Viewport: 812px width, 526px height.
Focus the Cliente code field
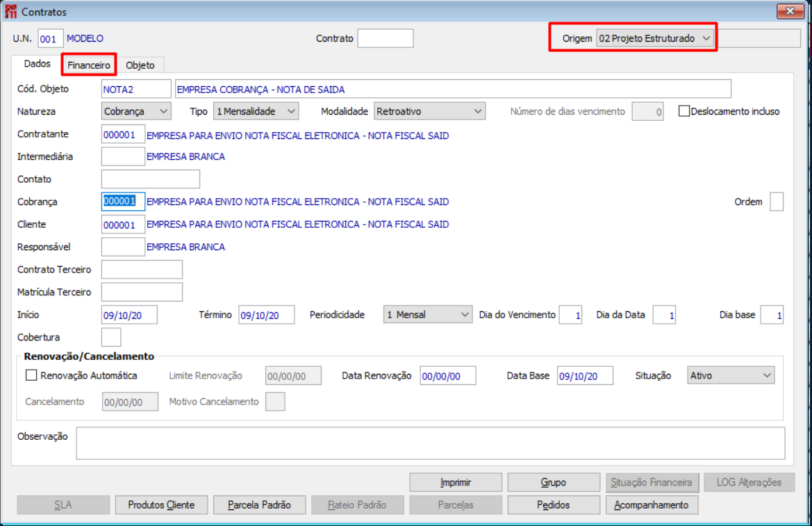(123, 224)
